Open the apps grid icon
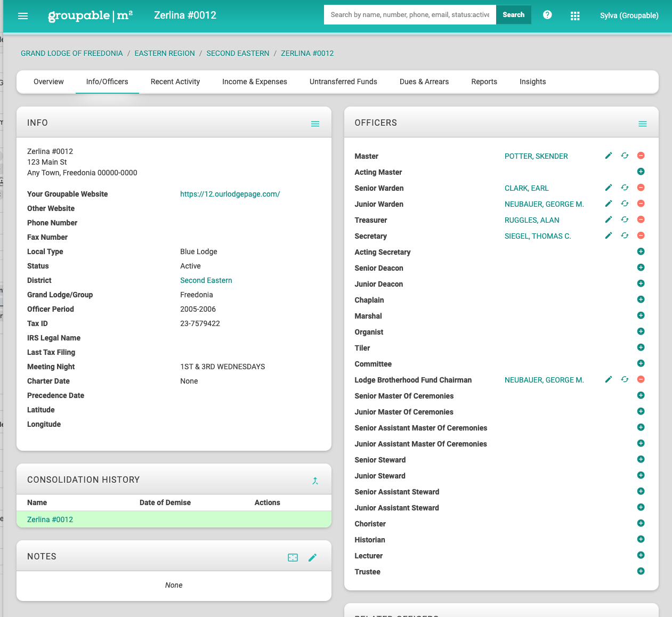The image size is (672, 617). pos(575,16)
